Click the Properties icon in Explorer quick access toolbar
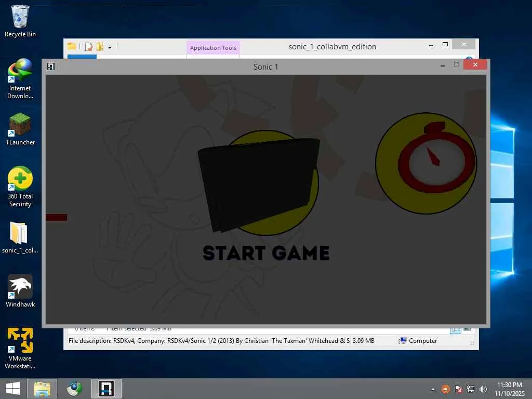This screenshot has height=399, width=532. (88, 46)
